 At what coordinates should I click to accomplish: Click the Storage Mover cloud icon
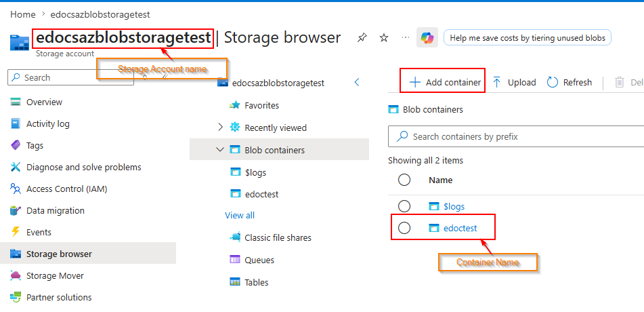tap(15, 275)
